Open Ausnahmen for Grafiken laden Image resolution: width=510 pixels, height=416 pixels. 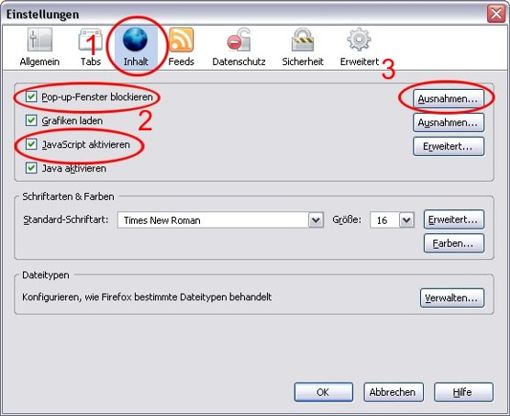click(448, 123)
